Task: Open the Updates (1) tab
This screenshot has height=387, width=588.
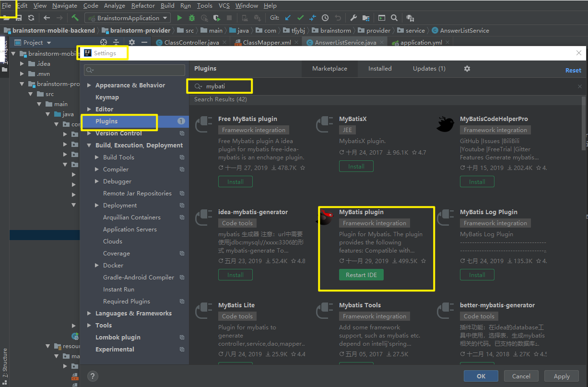Action: (429, 69)
